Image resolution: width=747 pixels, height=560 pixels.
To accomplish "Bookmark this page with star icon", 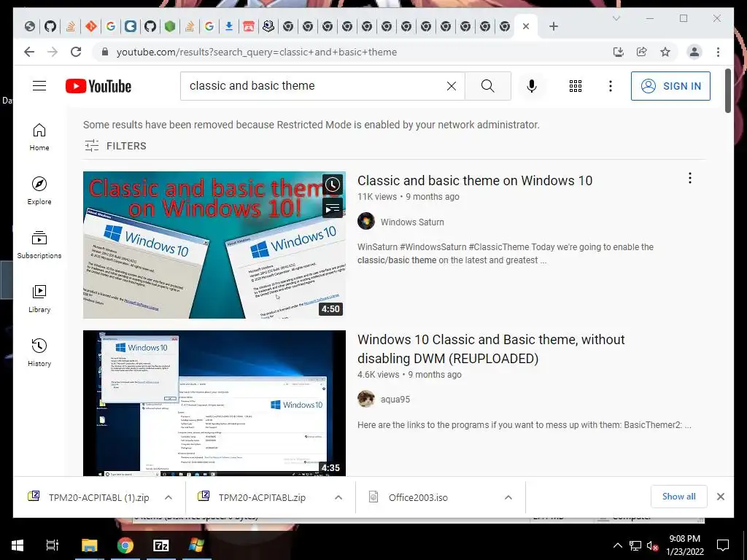I will pyautogui.click(x=665, y=52).
